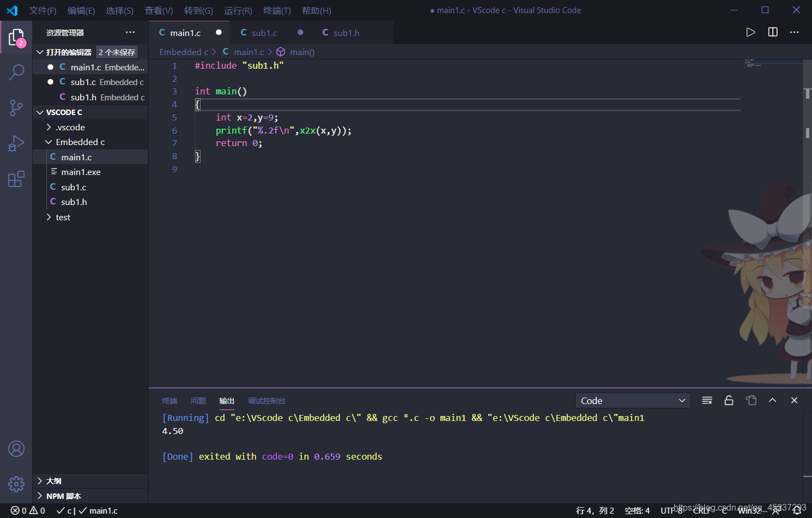The width and height of the screenshot is (812, 518).
Task: Open the Run and Debug view
Action: pyautogui.click(x=16, y=143)
